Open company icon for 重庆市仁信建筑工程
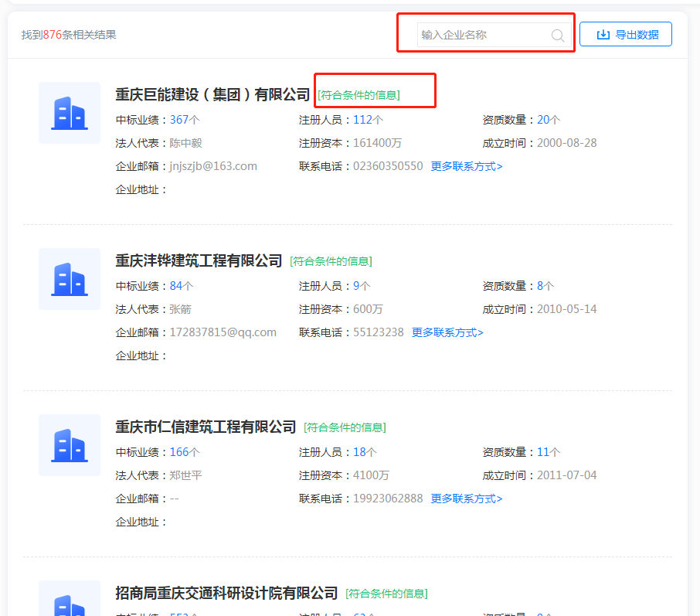Viewport: 700px width, 616px height. coord(70,445)
